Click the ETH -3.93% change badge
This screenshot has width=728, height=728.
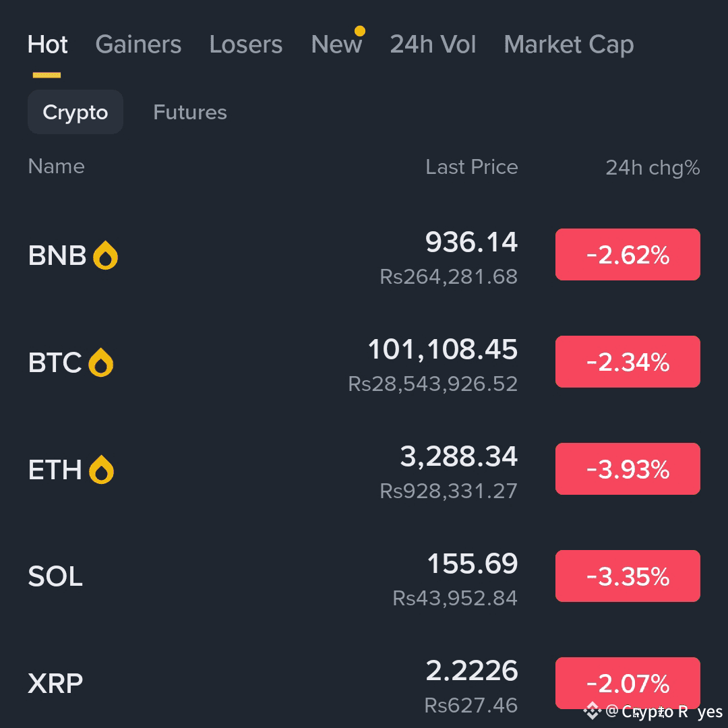628,469
